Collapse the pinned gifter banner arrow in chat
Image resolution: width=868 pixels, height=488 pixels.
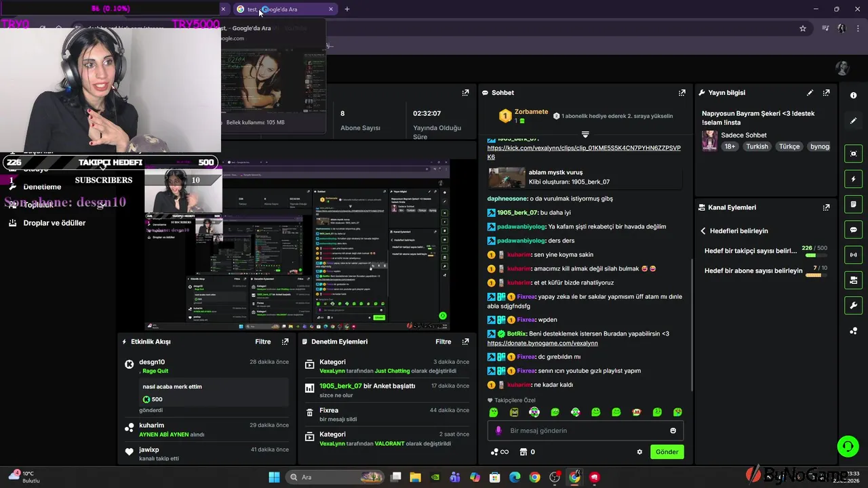[585, 134]
